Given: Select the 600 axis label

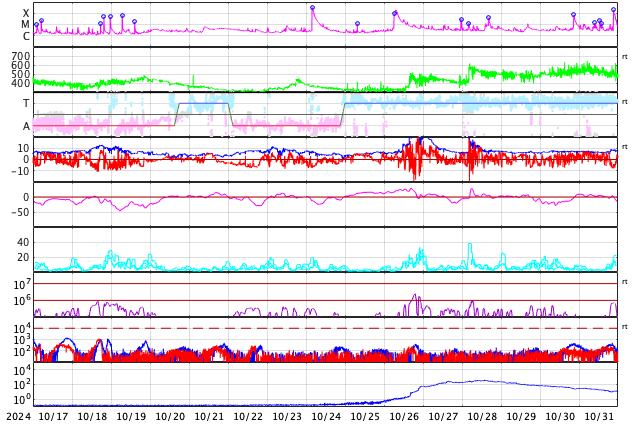Looking at the screenshot, I should (x=21, y=65).
